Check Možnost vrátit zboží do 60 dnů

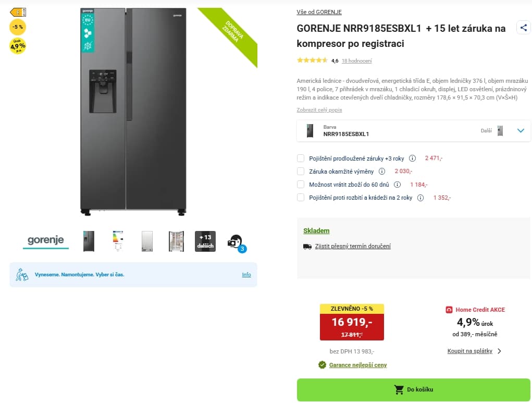301,184
